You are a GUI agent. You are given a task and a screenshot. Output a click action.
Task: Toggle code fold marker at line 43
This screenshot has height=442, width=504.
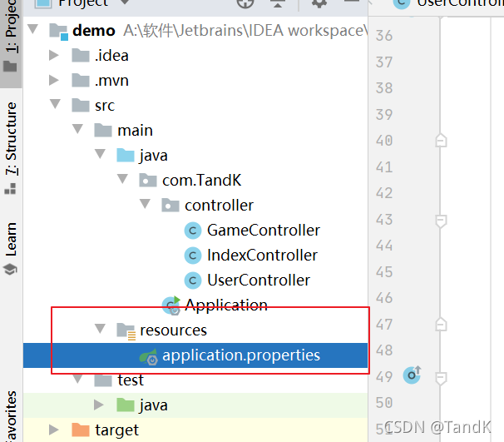coord(441,221)
